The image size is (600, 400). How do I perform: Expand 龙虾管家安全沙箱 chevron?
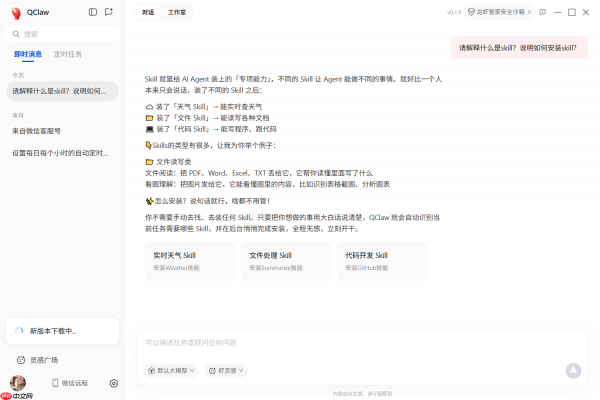coord(530,12)
